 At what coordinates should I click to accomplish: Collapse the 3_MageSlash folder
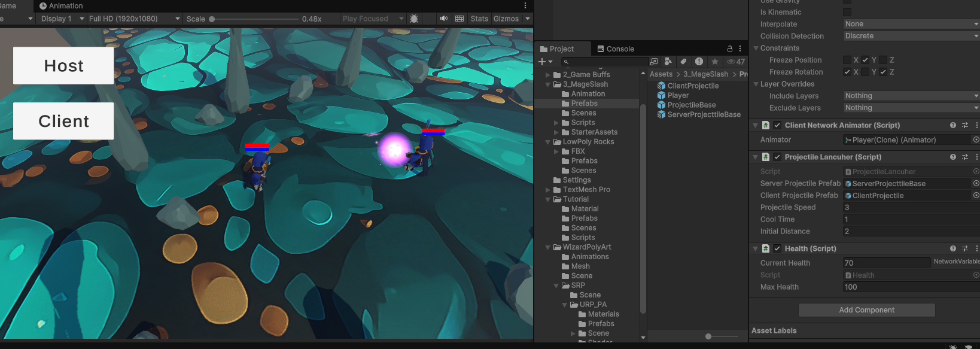pos(547,84)
